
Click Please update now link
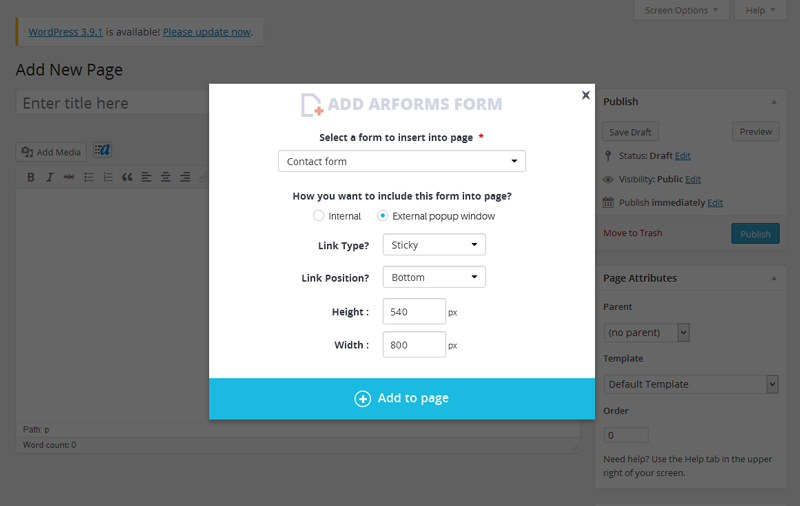[x=207, y=32]
